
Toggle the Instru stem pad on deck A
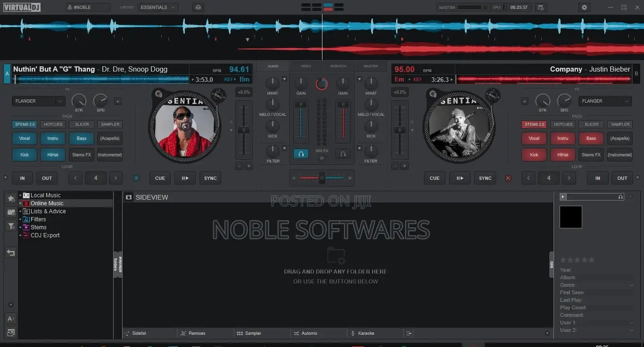pos(53,138)
